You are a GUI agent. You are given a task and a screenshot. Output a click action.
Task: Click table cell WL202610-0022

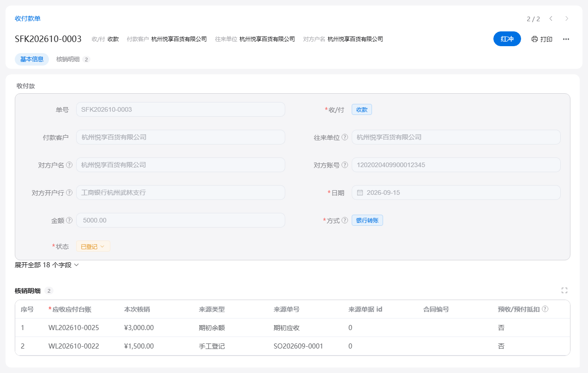[74, 346]
